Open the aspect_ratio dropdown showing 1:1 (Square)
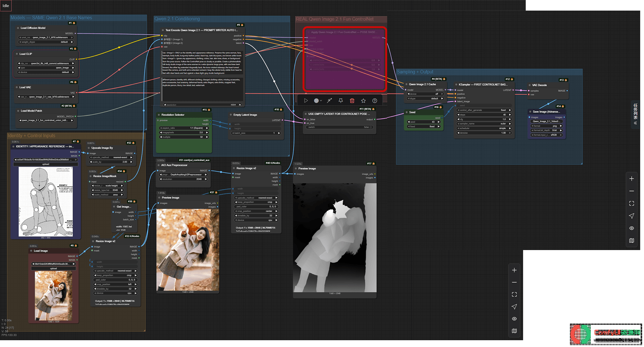 pos(184,128)
